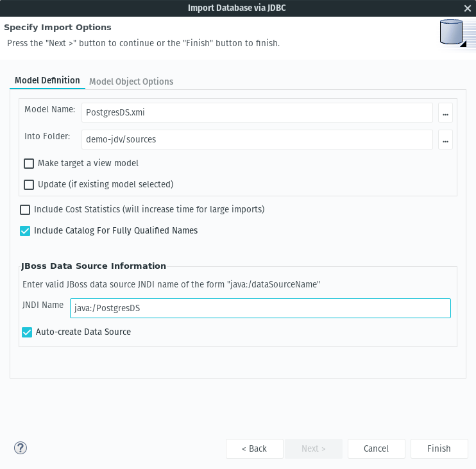Go back with the < Back button
The width and height of the screenshot is (476, 469).
(x=255, y=448)
